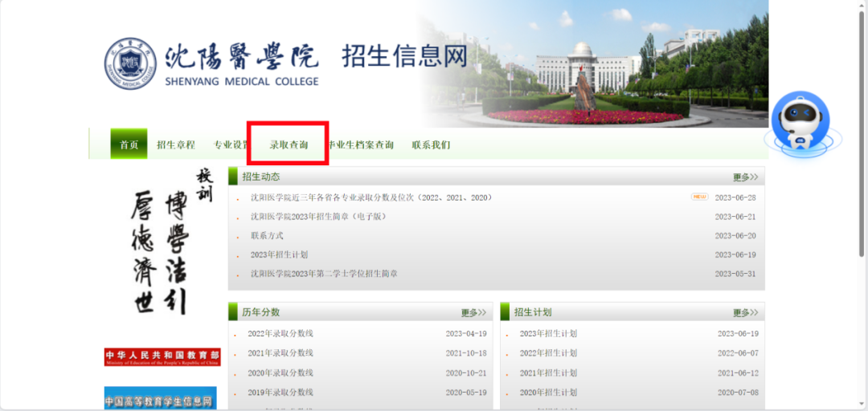Image resolution: width=868 pixels, height=411 pixels.
Task: Open the 首页 home tab
Action: [129, 145]
